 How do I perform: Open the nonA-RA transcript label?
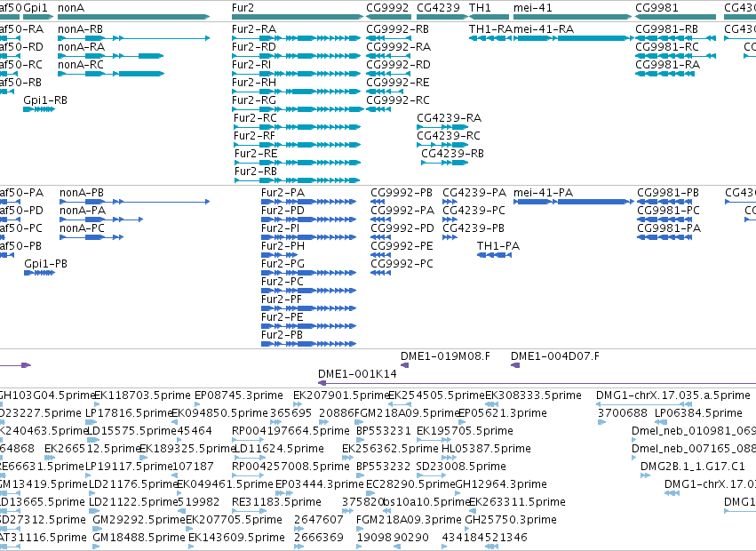tap(82, 47)
